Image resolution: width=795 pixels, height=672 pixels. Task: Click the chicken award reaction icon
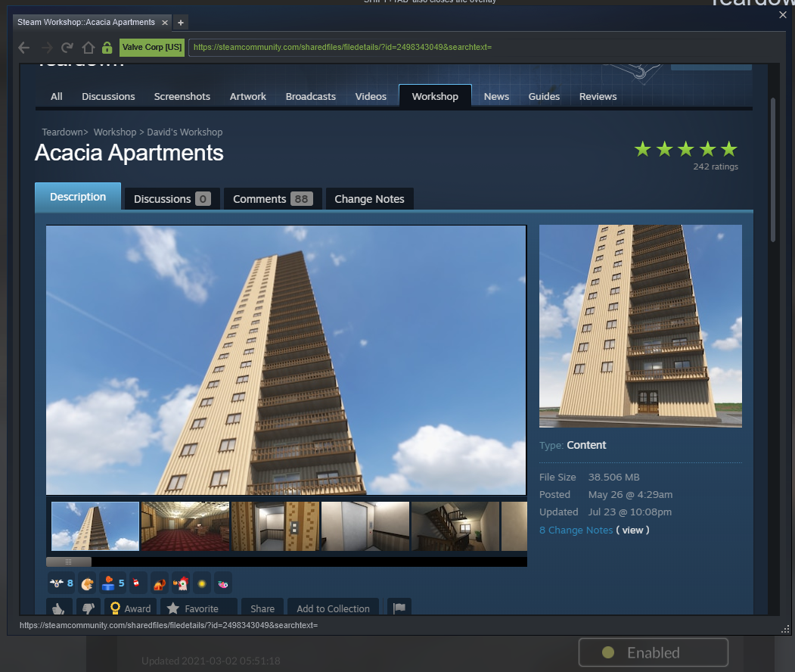tap(181, 583)
